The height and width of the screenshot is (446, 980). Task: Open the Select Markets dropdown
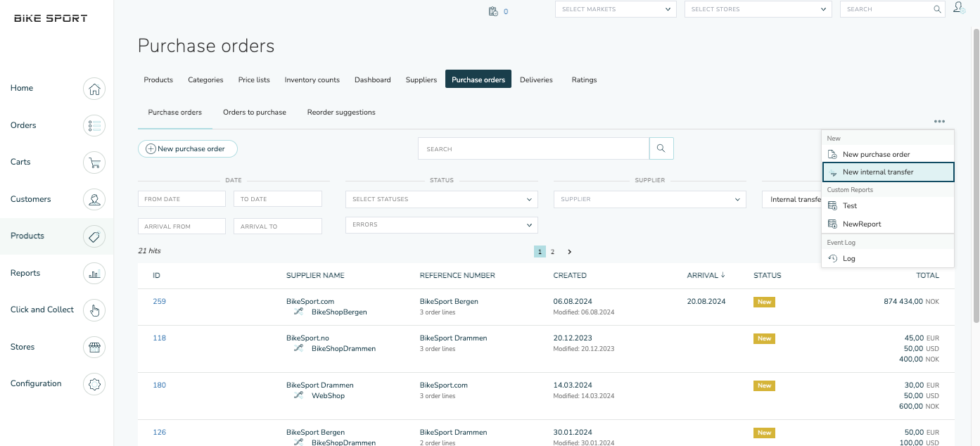616,9
